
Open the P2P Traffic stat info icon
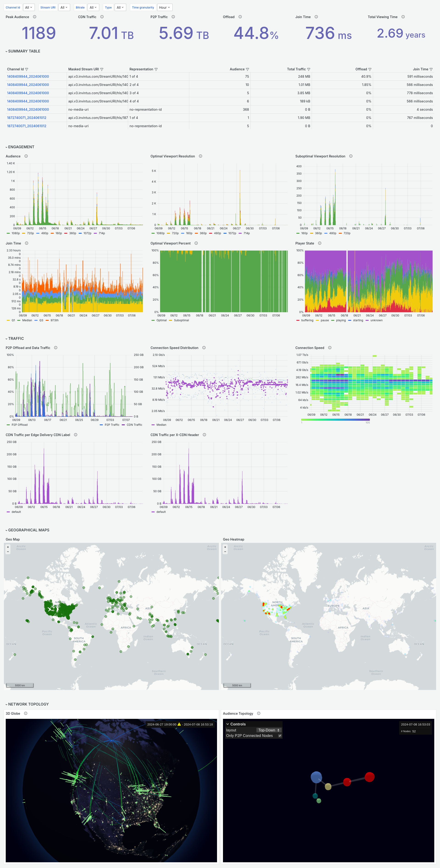coord(173,17)
